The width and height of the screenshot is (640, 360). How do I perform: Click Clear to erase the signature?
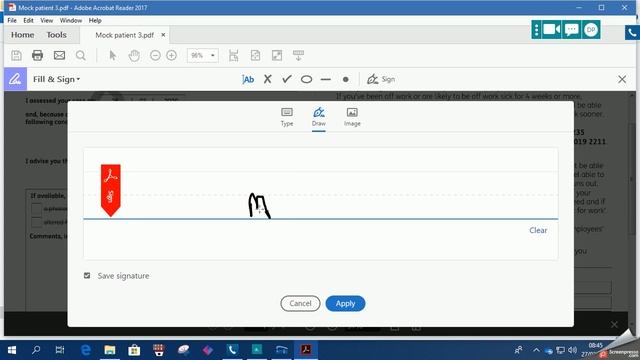[538, 230]
